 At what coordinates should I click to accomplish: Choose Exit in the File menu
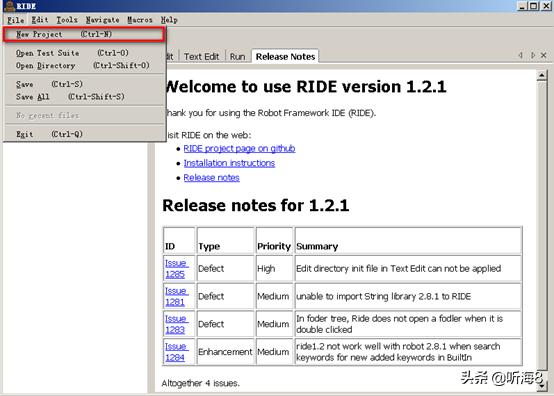click(84, 134)
